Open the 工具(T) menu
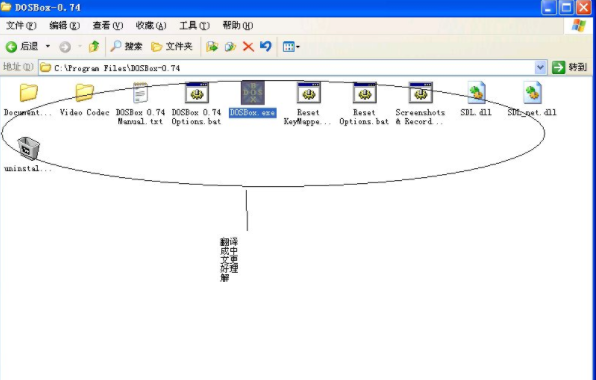Screen dimensions: 596x380 194,25
